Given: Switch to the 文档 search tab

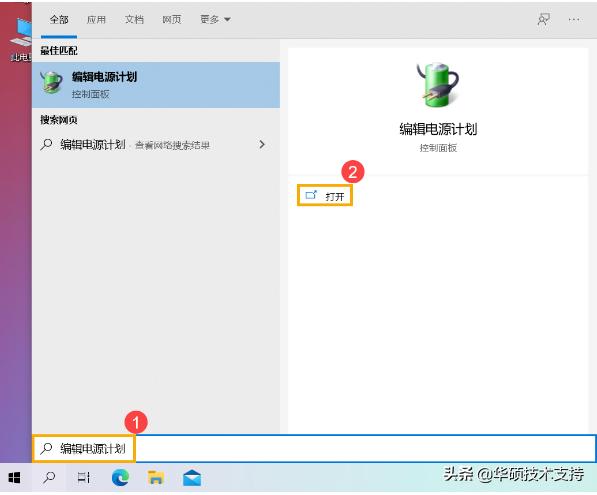Looking at the screenshot, I should coord(134,19).
